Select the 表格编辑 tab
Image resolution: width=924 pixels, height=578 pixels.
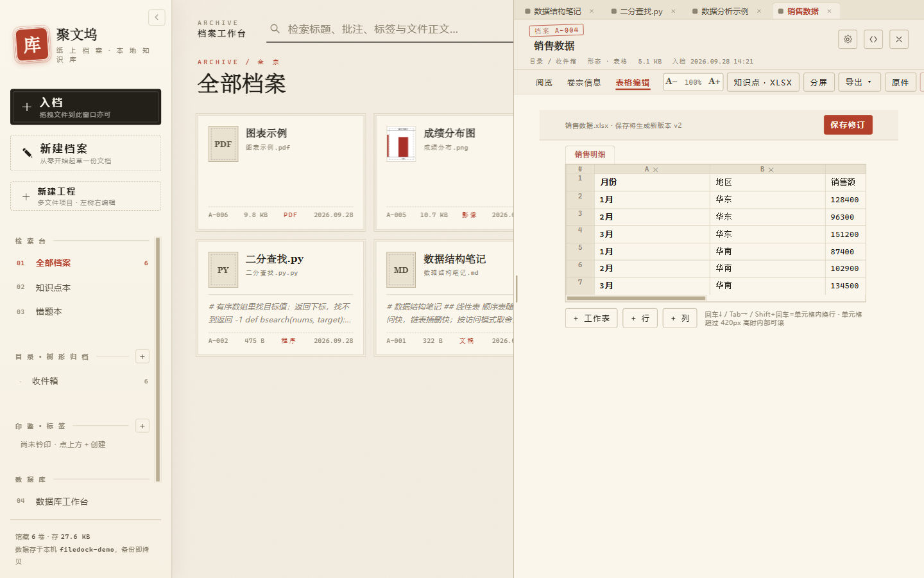pyautogui.click(x=633, y=82)
